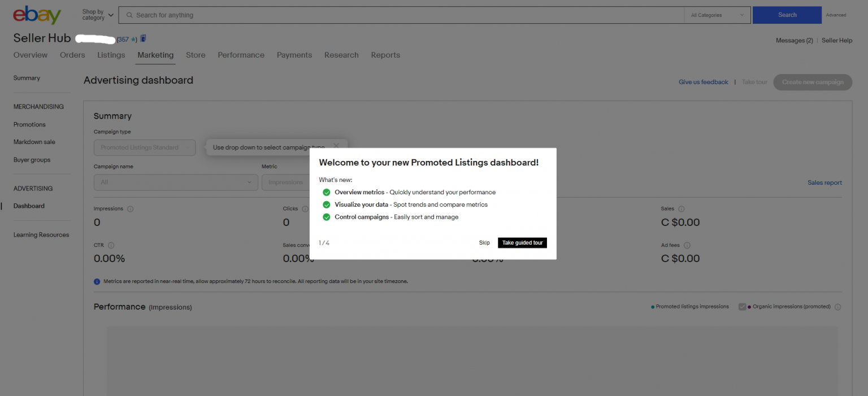Click the blue info icon beside the metrics notice

pos(97,281)
